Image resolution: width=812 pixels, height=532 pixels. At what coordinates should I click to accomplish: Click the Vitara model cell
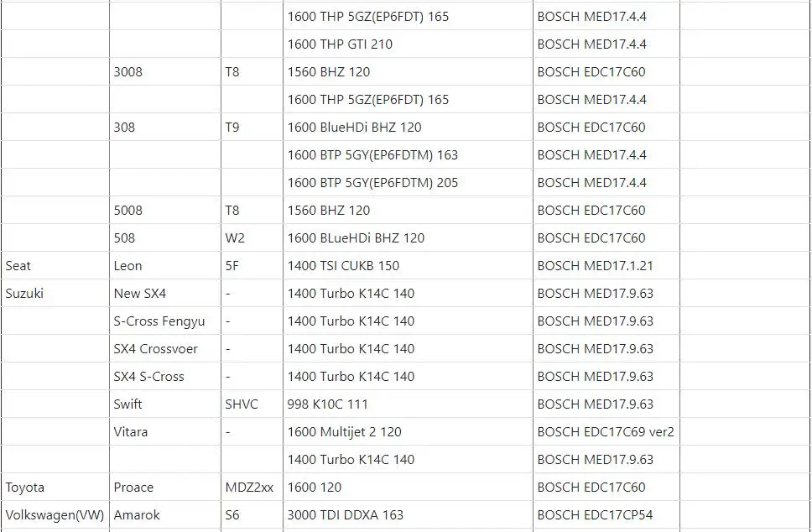coord(165,431)
